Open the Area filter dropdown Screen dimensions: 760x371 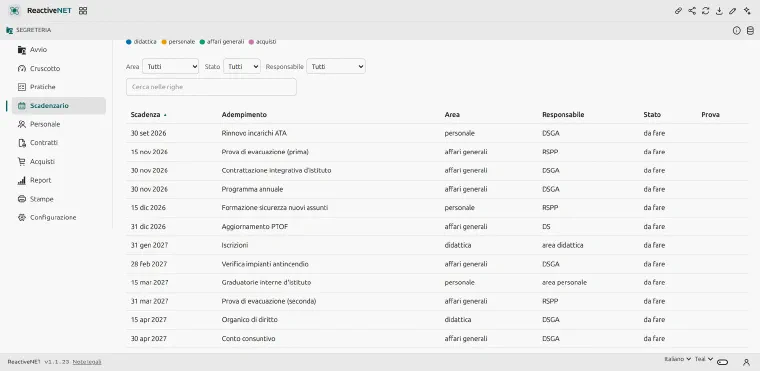point(170,66)
